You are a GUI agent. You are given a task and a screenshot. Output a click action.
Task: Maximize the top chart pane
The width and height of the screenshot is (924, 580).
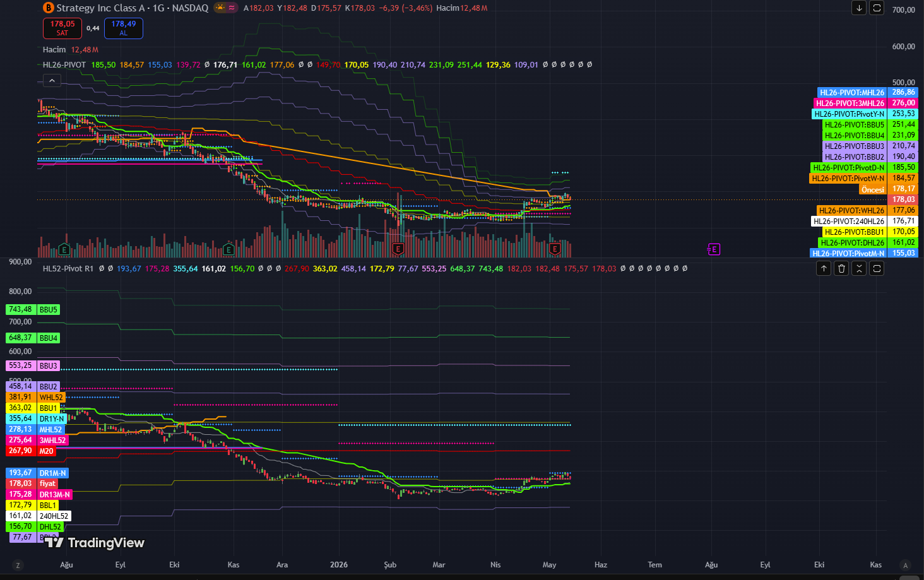877,8
